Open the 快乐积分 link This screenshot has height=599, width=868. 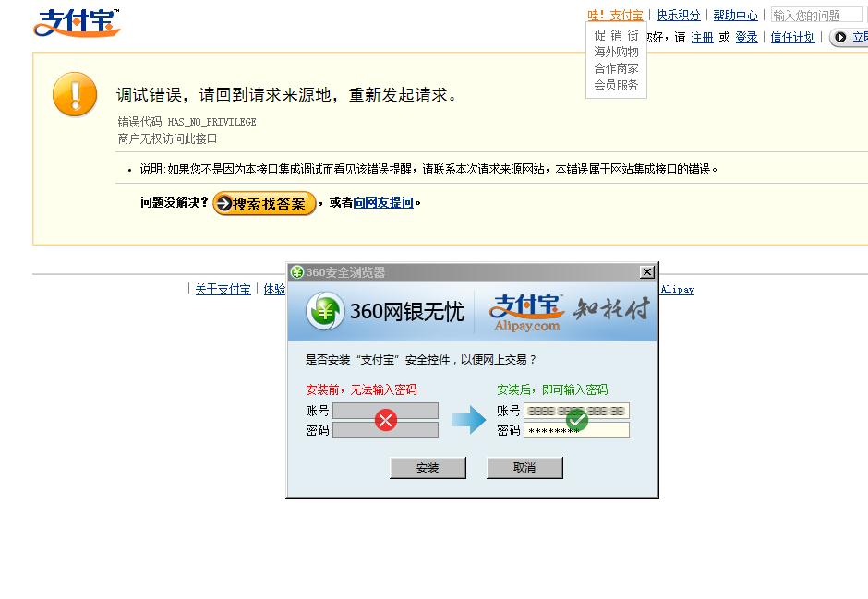(x=678, y=16)
